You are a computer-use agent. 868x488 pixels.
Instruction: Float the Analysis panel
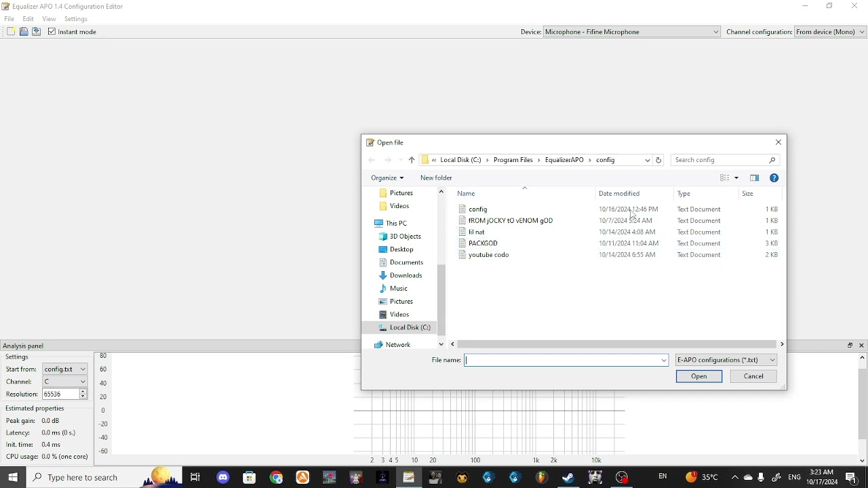pos(850,347)
